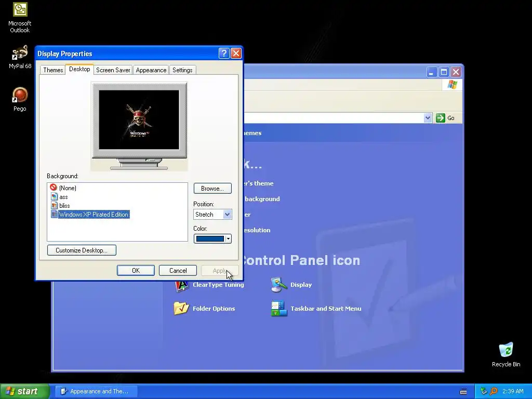Image resolution: width=532 pixels, height=399 pixels.
Task: Open the Position dropdown showing Stretch
Action: click(212, 215)
